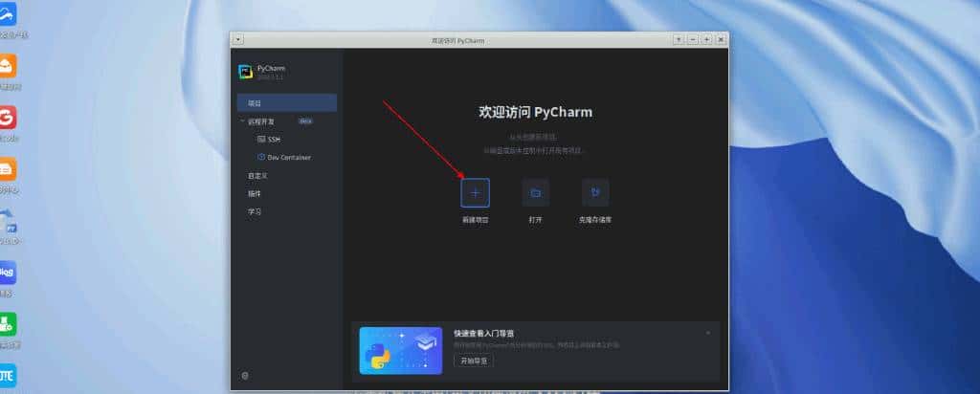The width and height of the screenshot is (980, 394).
Task: Dismiss the onboarding tour banner
Action: point(708,333)
